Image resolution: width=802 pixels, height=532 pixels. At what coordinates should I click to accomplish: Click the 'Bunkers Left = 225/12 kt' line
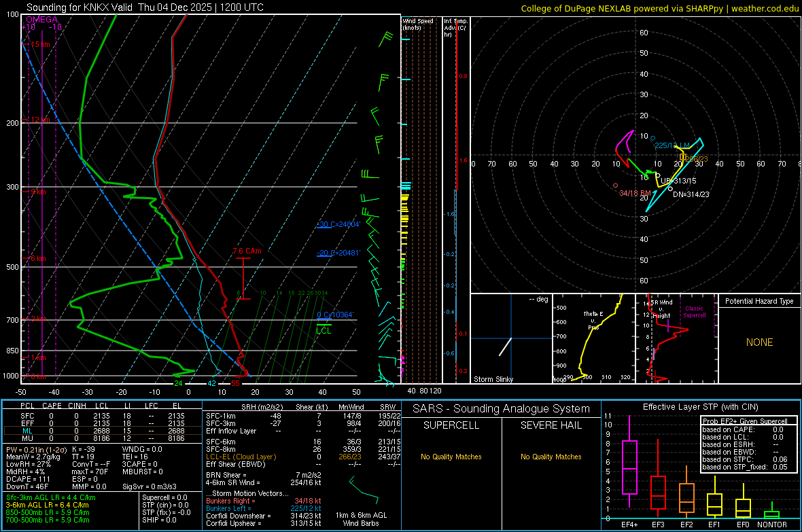[x=264, y=508]
